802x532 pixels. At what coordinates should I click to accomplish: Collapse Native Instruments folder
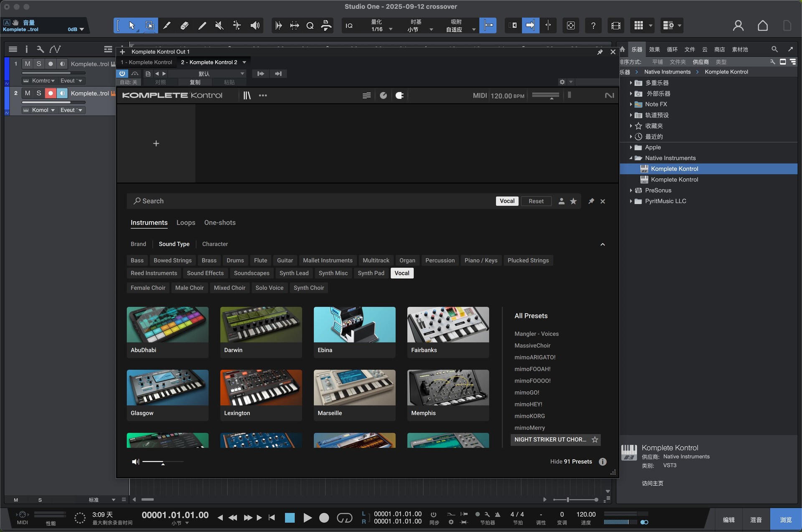pos(631,158)
